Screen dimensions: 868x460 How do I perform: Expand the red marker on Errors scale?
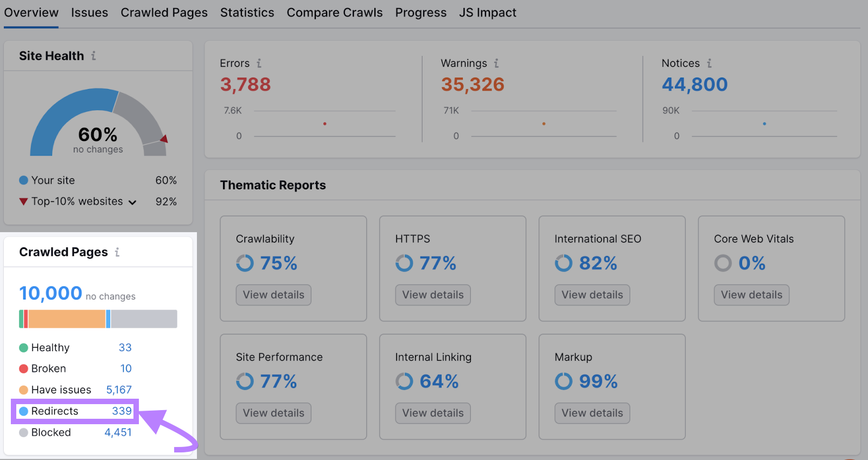click(324, 123)
